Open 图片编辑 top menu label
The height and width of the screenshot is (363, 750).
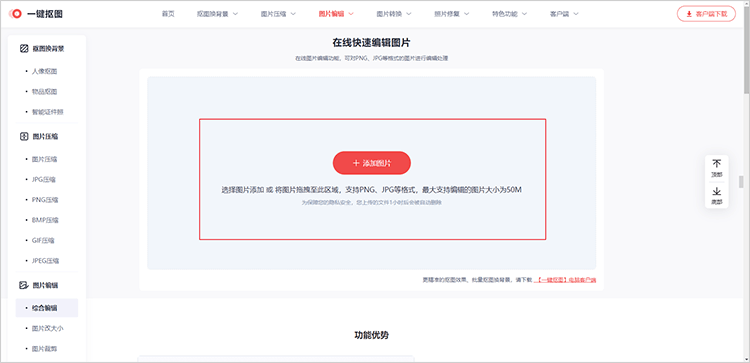click(x=331, y=14)
